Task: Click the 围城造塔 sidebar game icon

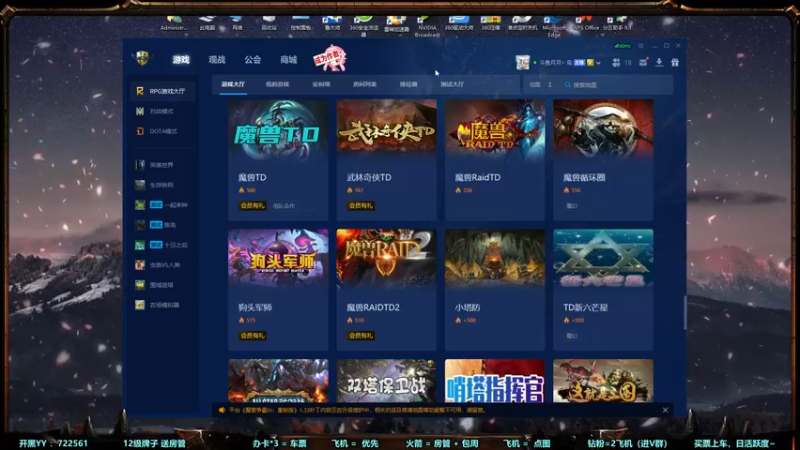Action: pos(140,285)
